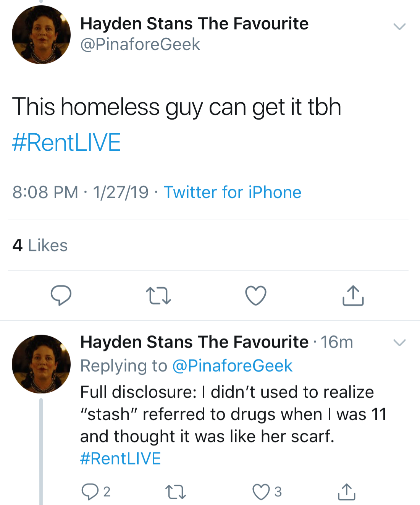This screenshot has height=505, width=420.
Task: Open #RentLIVE hashtag in main tweet
Action: coord(66,142)
